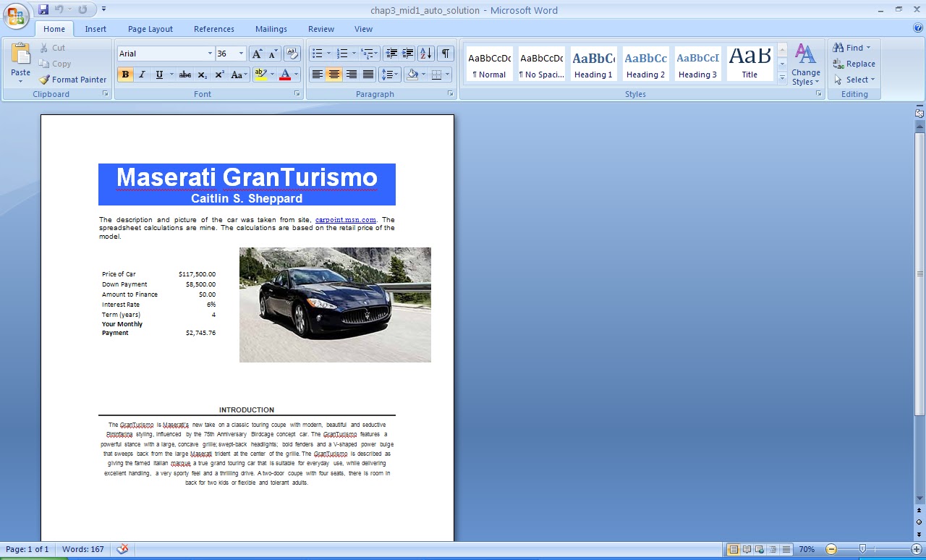Expand the Styles gallery

782,78
